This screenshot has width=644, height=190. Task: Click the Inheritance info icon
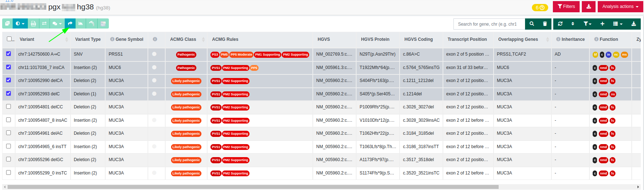coord(558,39)
